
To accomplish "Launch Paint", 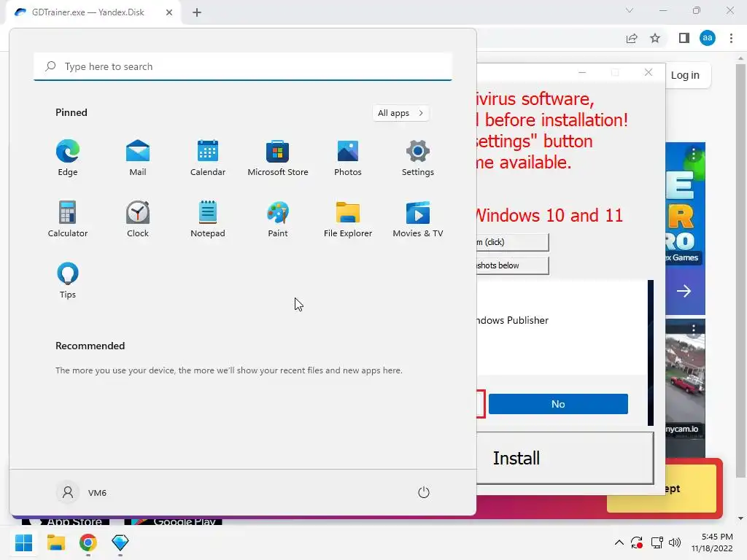I will tap(278, 219).
